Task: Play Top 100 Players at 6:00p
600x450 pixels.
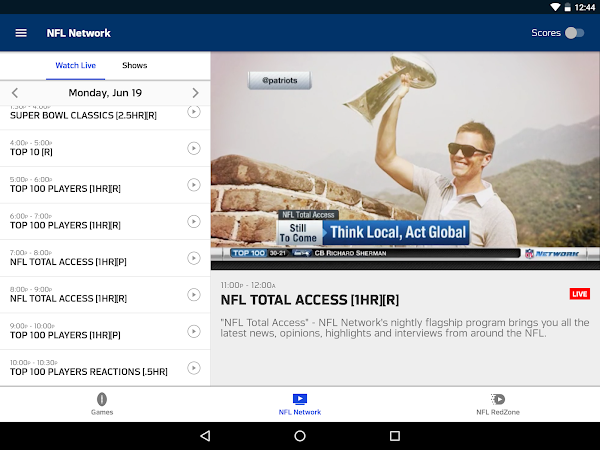Action: pos(194,222)
